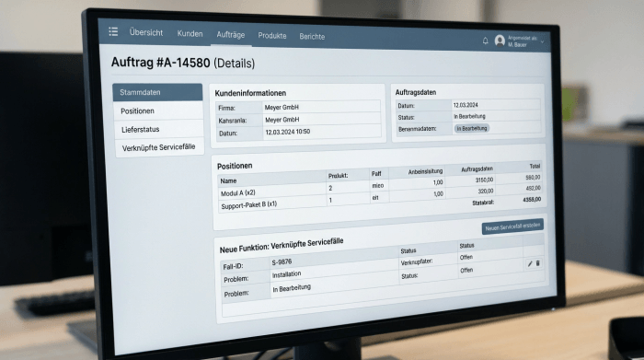Click the Total column header

[x=535, y=167]
